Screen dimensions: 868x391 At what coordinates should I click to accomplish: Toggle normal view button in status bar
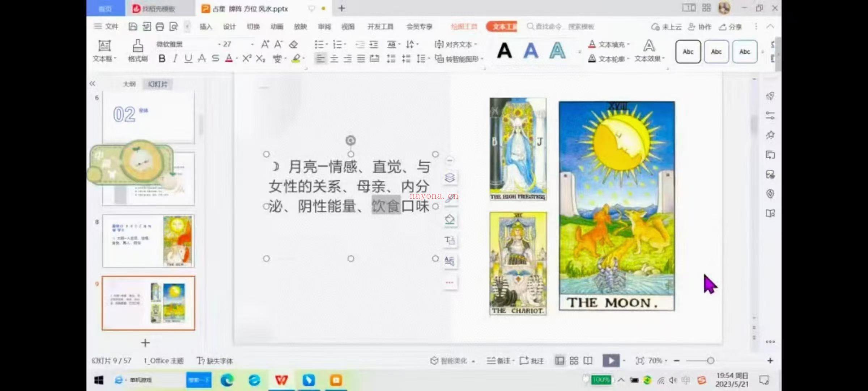(x=559, y=361)
